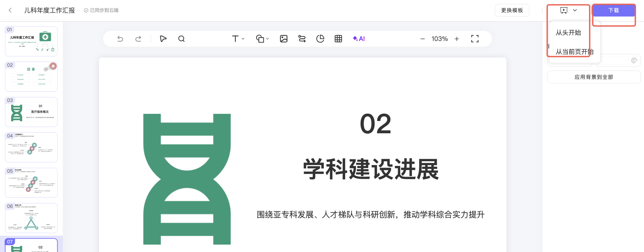This screenshot has width=644, height=252.
Task: Insert an image using picture icon
Action: (284, 39)
